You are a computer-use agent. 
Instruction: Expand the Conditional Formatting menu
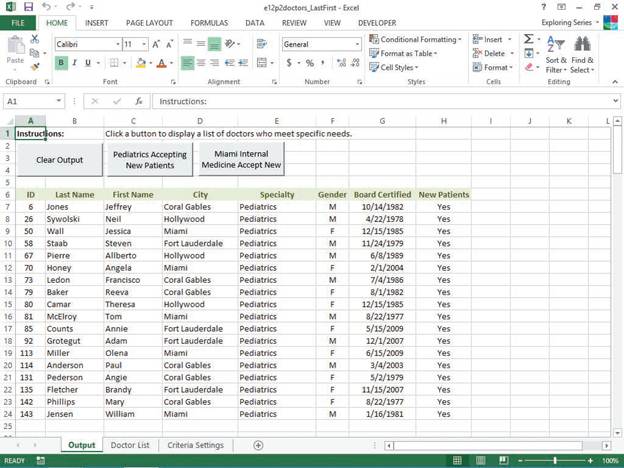click(x=418, y=40)
